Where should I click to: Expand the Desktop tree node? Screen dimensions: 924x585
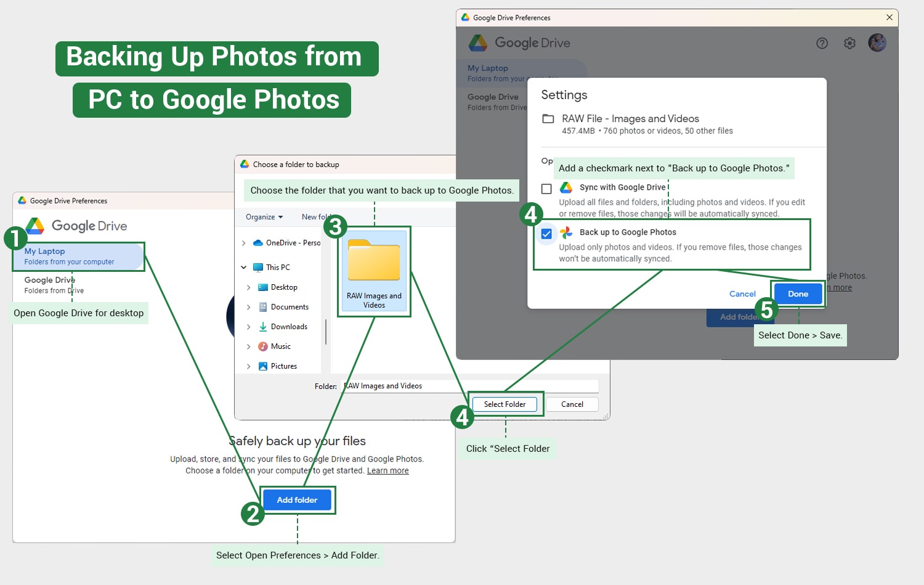(248, 287)
